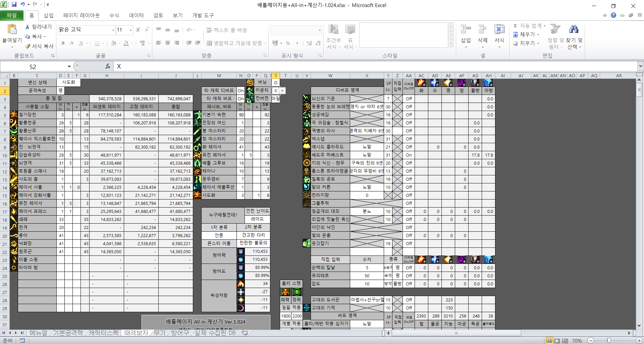Open the dropdown arrow beside cell S2

click(282, 91)
